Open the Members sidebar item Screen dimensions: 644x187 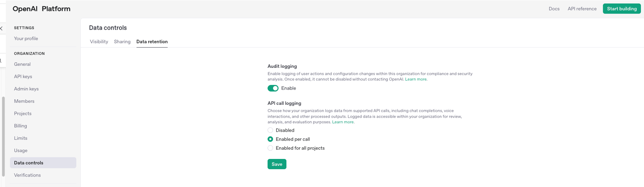coord(24,101)
